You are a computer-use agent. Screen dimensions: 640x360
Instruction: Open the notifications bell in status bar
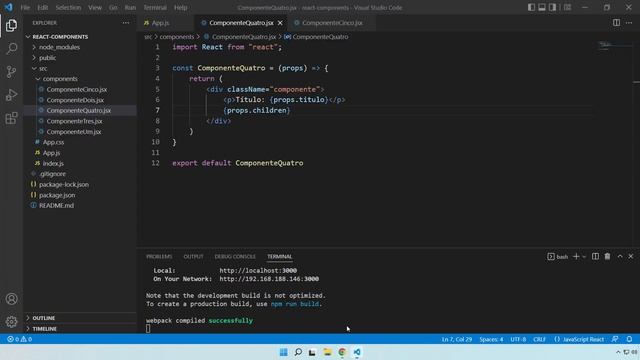coord(629,339)
